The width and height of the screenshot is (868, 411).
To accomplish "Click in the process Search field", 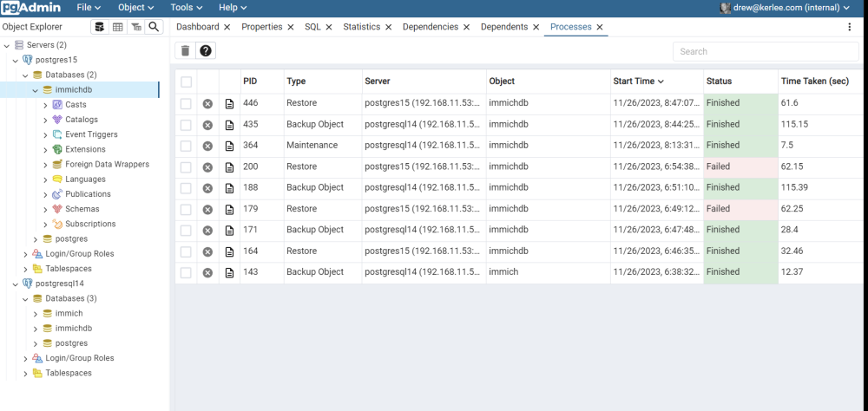I will coord(766,51).
